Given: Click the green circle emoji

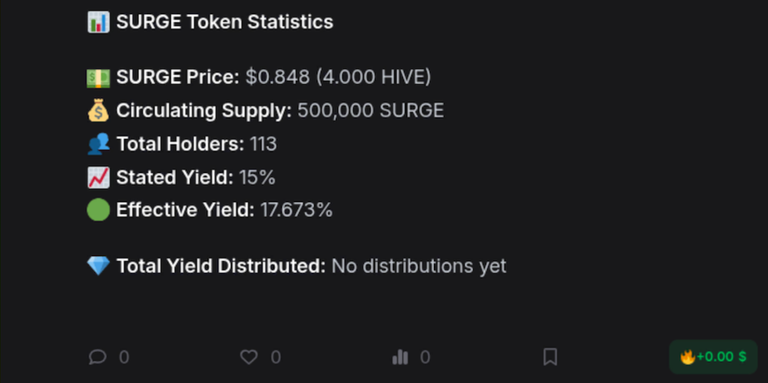Looking at the screenshot, I should (98, 211).
